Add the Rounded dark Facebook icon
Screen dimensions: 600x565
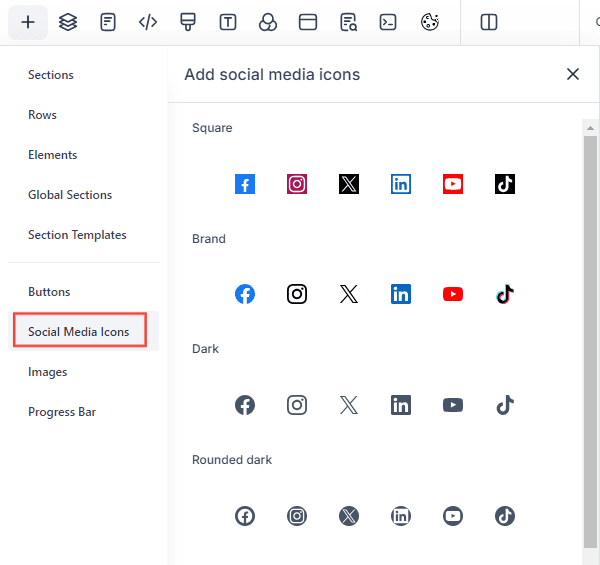pyautogui.click(x=245, y=516)
